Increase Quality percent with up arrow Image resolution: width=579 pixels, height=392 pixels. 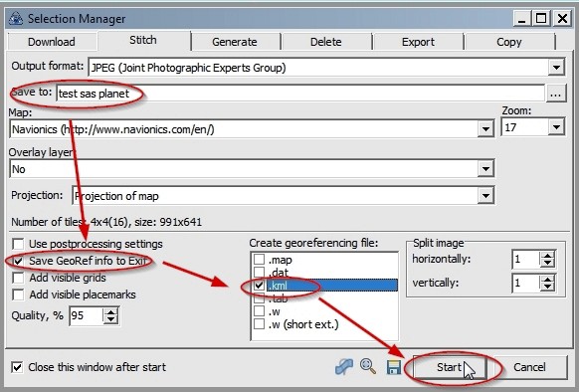pyautogui.click(x=110, y=311)
